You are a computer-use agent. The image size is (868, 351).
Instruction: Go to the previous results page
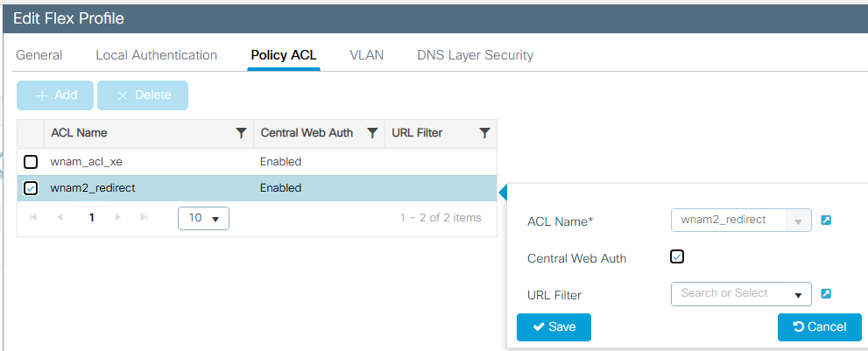tap(60, 217)
